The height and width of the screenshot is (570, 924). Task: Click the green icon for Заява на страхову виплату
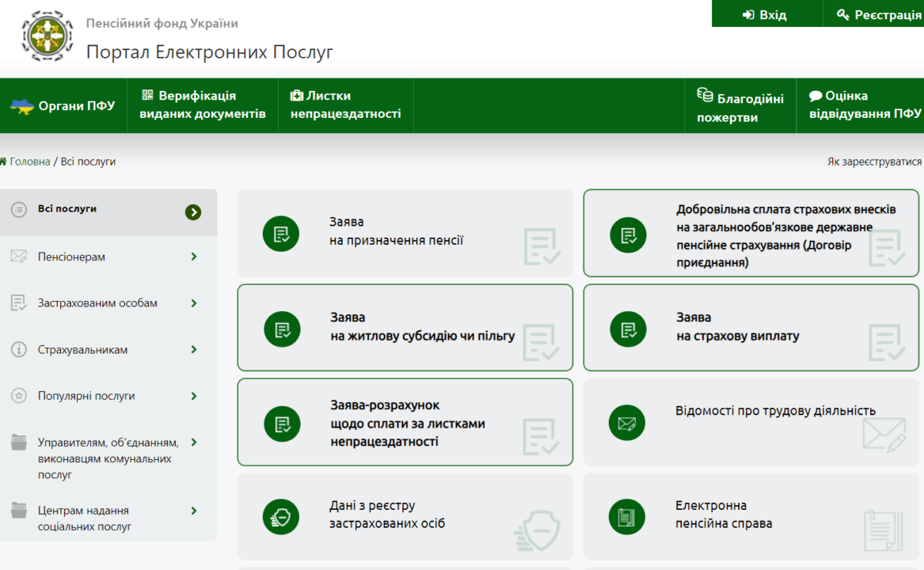coord(628,329)
